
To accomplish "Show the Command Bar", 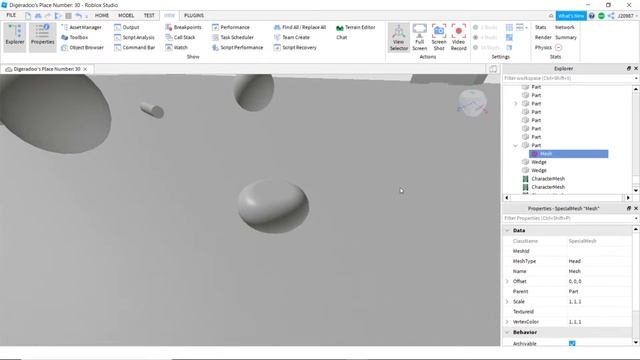I will coord(135,48).
